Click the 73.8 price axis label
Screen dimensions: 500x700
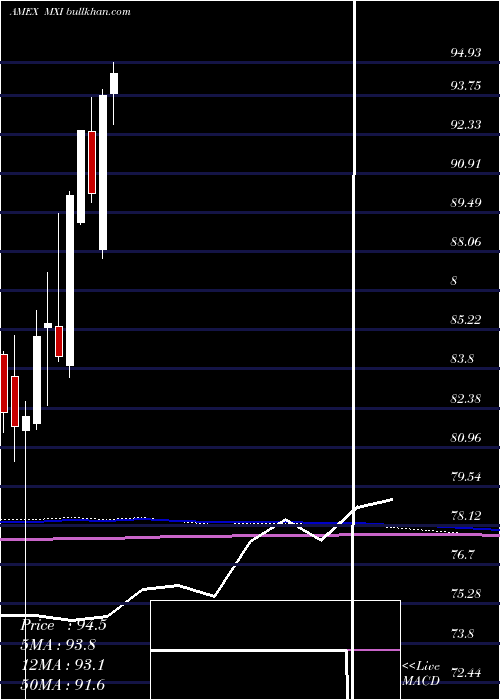[462, 633]
